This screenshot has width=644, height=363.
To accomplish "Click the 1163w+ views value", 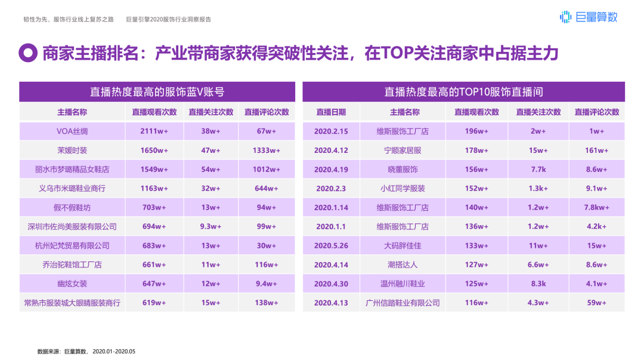I will 154,188.
